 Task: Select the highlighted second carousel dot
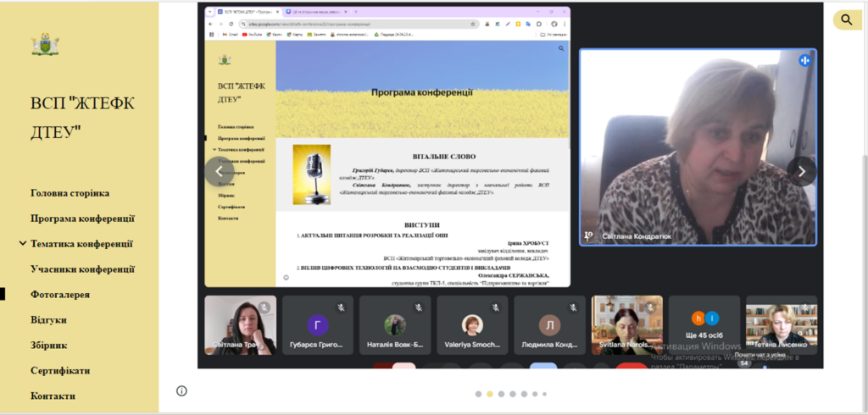[490, 394]
